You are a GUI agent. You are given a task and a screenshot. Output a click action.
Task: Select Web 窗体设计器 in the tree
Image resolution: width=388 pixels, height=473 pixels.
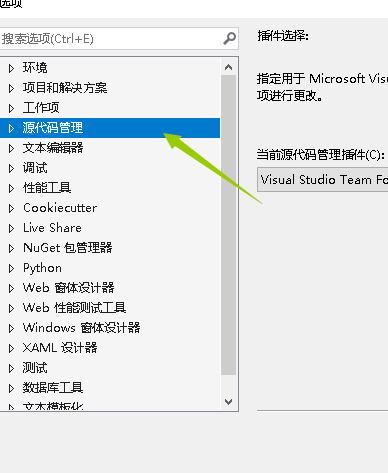69,288
